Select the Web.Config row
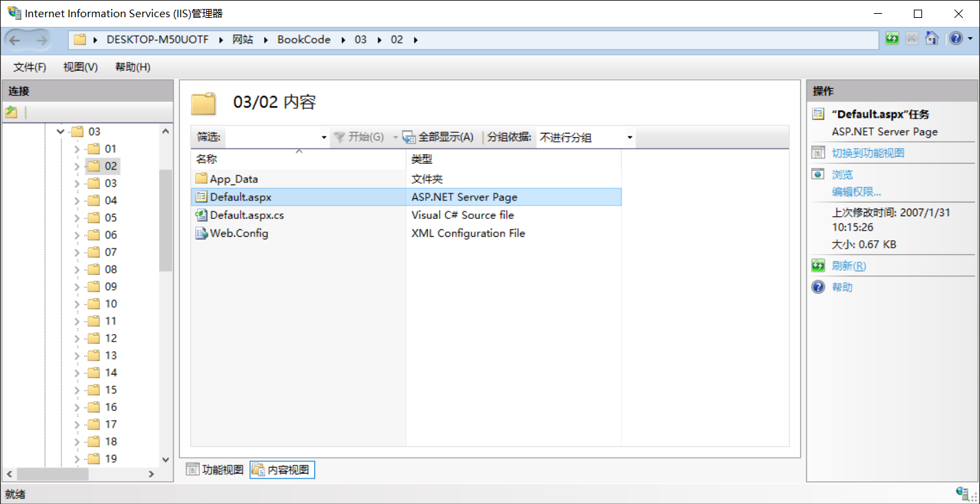The image size is (980, 504). [x=406, y=233]
